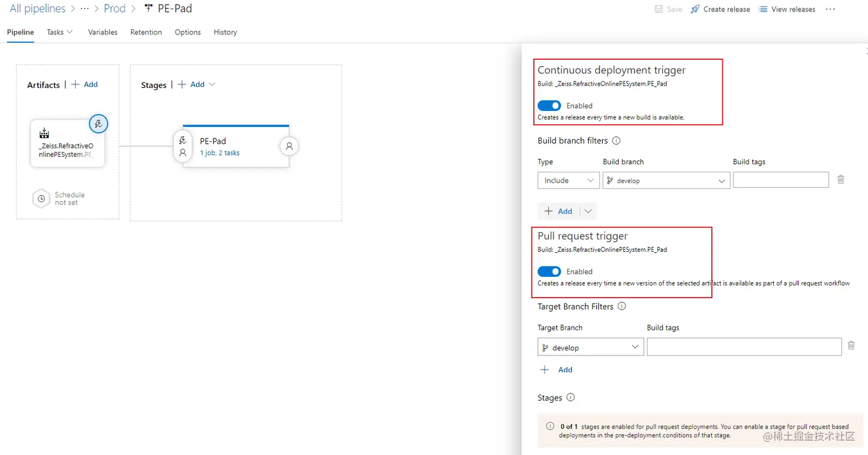Switch to the History tab
The height and width of the screenshot is (455, 868).
[225, 32]
